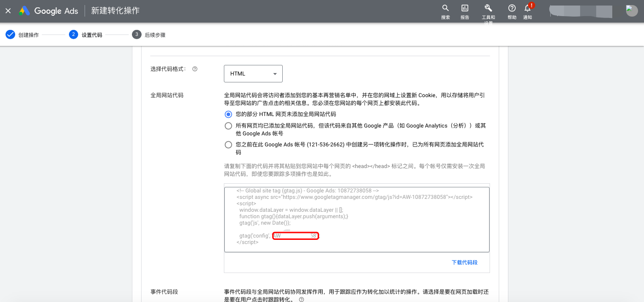Open the search magnifier icon
Viewport: 644px width, 302px height.
tap(445, 8)
